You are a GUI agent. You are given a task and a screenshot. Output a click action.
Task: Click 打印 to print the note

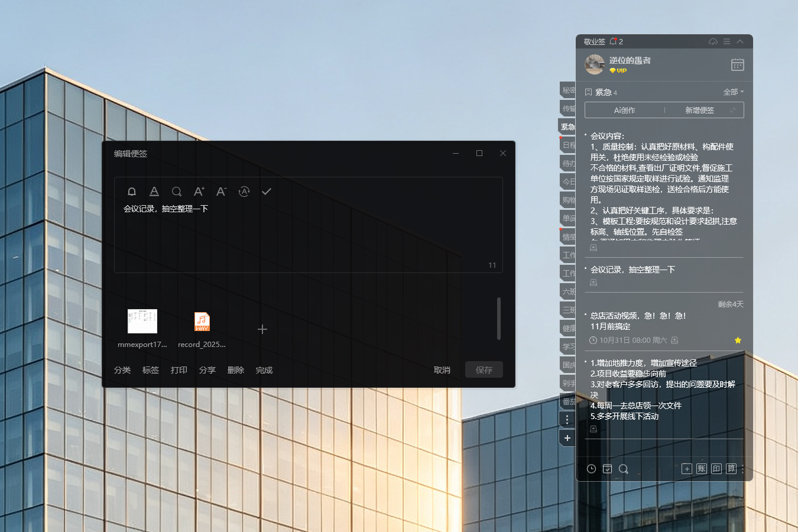point(179,370)
